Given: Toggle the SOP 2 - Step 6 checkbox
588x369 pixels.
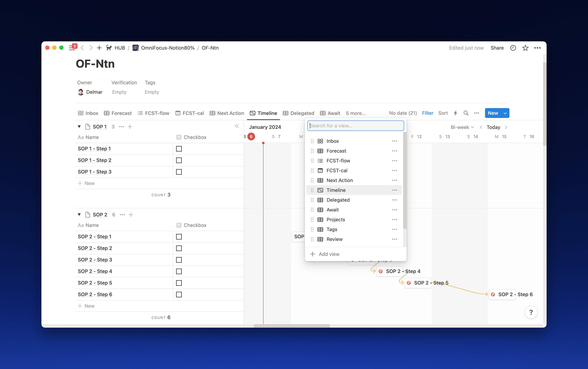Looking at the screenshot, I should pyautogui.click(x=179, y=295).
